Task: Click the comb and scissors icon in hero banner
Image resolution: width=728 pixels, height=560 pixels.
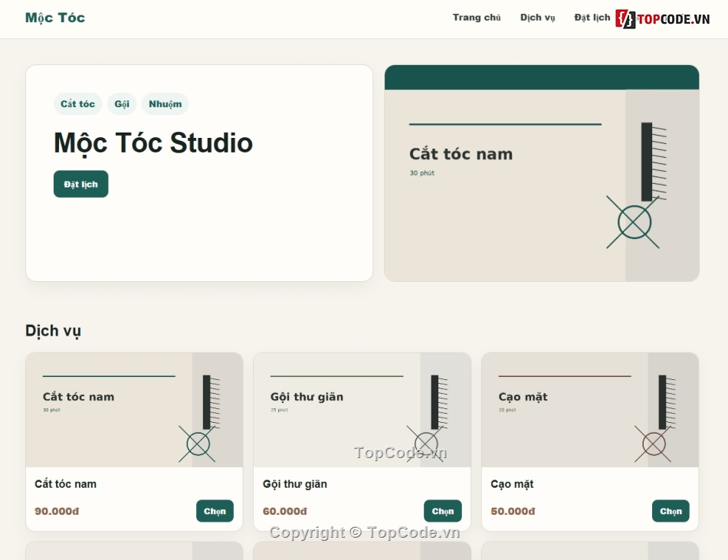Action: click(637, 185)
